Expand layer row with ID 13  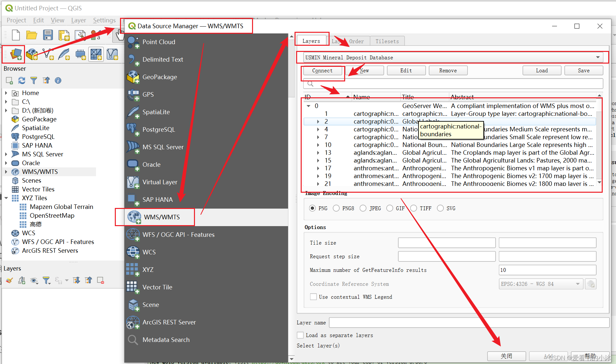pos(318,152)
